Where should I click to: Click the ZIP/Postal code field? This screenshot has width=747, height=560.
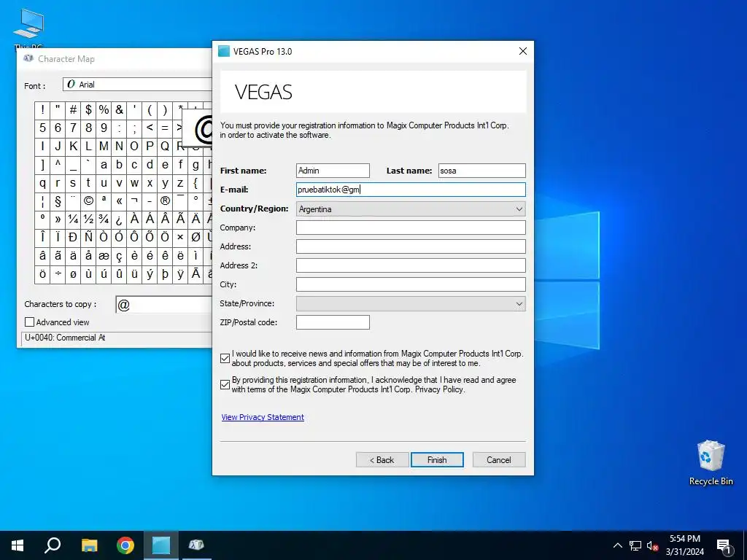tap(333, 322)
